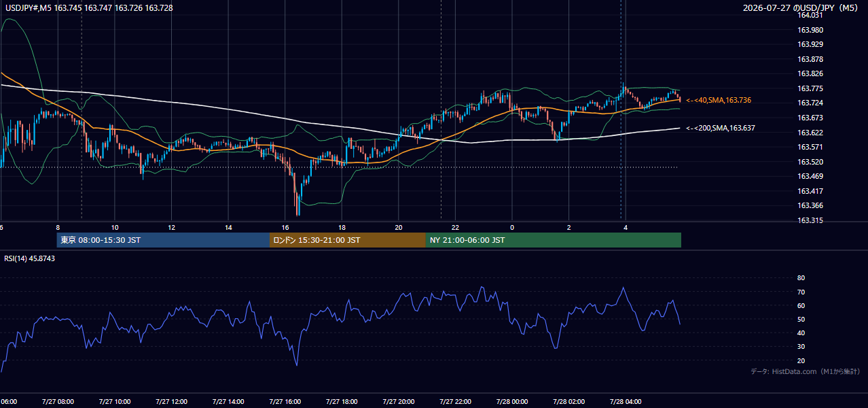The height and width of the screenshot is (408, 868).
Task: Click RSI scale level 80
Action: pos(801,278)
